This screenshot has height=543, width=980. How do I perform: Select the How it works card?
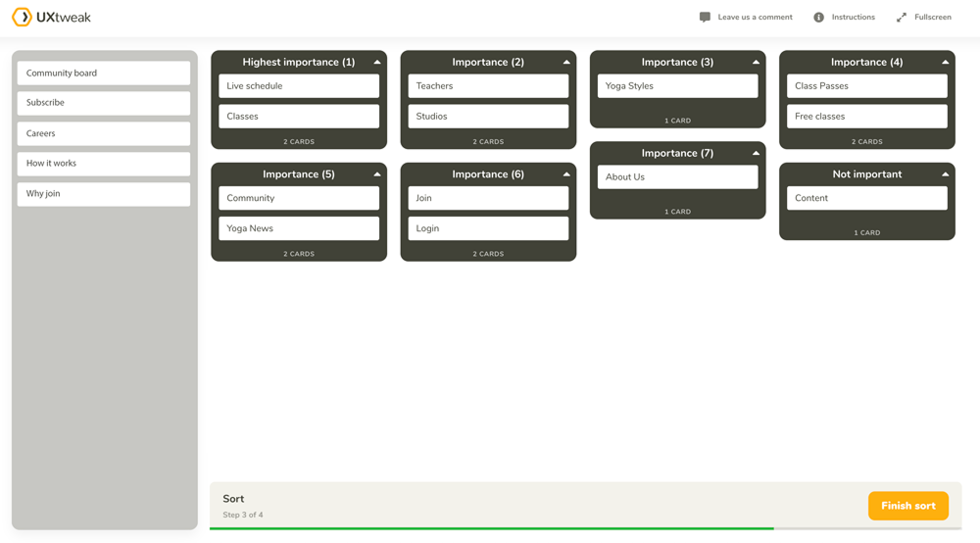coord(104,164)
